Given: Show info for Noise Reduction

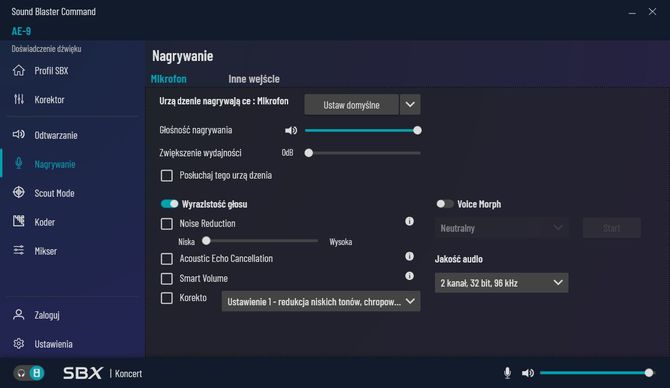Looking at the screenshot, I should pyautogui.click(x=409, y=221).
